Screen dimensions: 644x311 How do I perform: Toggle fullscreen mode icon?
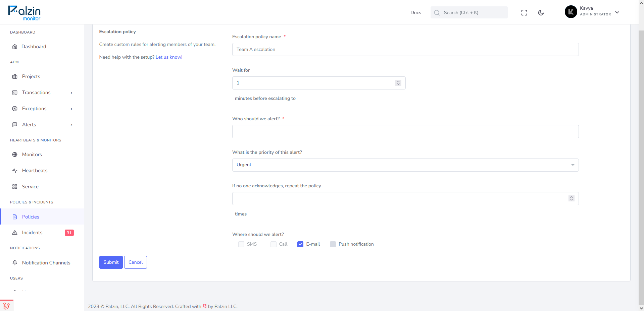[x=524, y=13]
